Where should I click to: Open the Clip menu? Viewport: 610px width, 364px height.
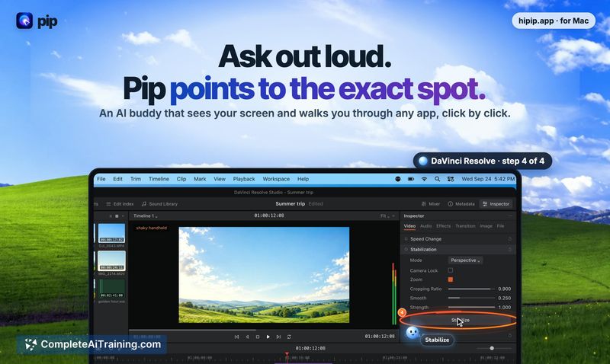click(181, 179)
